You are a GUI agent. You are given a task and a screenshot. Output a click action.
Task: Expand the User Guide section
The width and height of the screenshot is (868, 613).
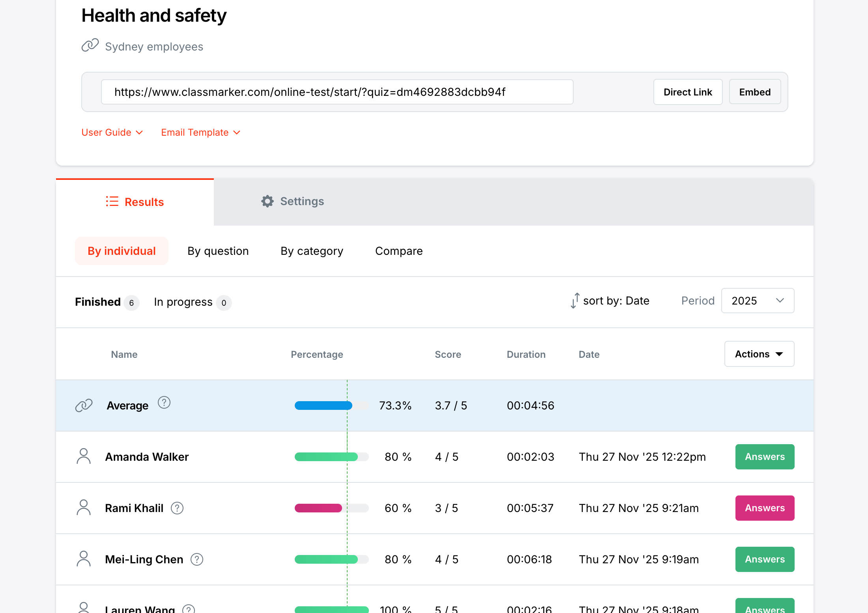click(x=112, y=133)
